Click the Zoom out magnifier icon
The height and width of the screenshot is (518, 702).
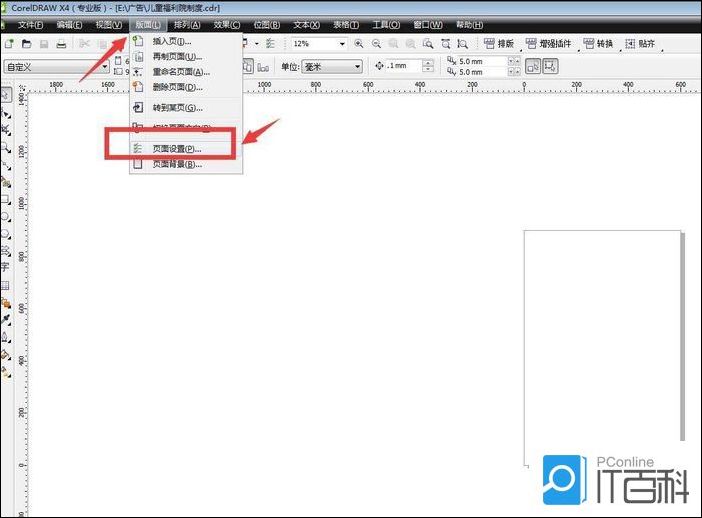(x=376, y=43)
